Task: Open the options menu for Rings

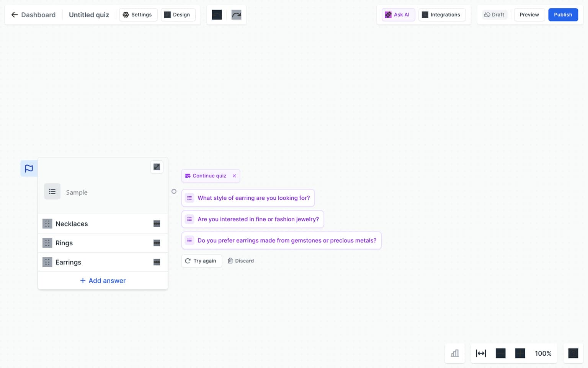Action: pos(157,243)
